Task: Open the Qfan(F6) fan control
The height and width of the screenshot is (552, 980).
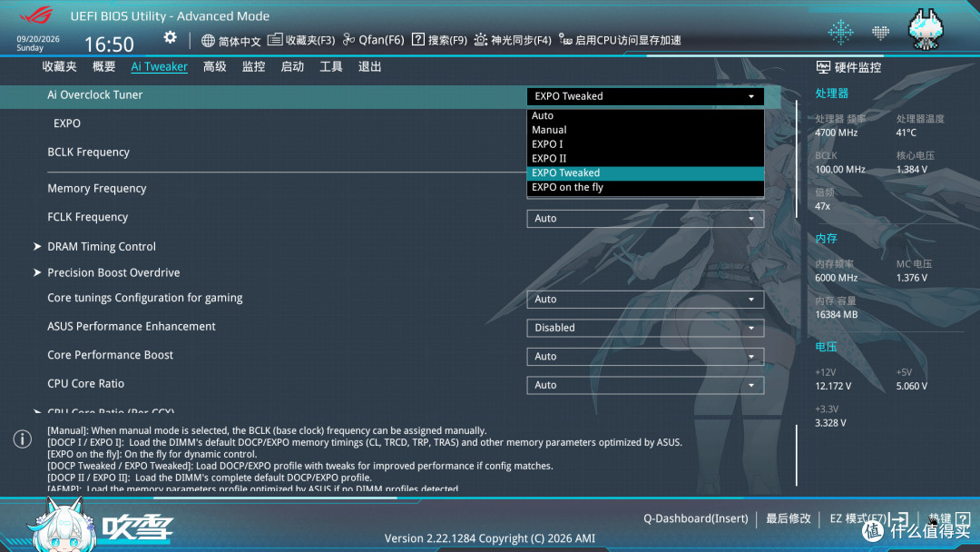Action: pos(373,40)
